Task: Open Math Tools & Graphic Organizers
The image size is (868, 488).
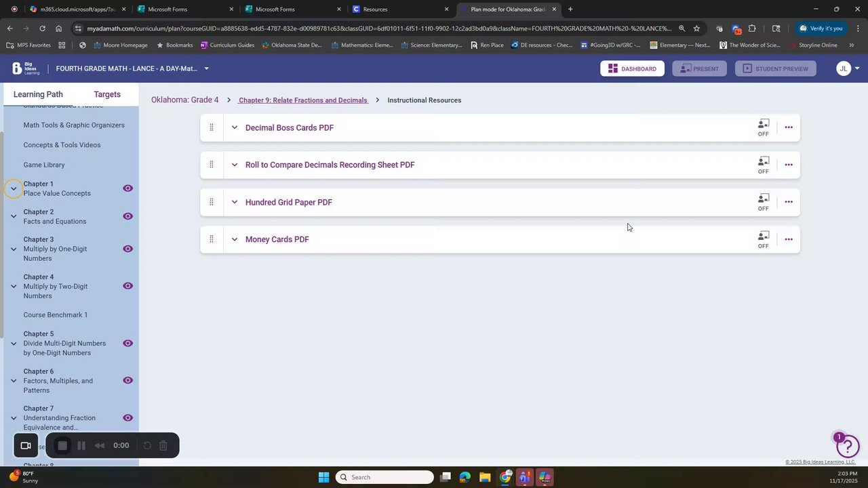Action: [x=74, y=125]
